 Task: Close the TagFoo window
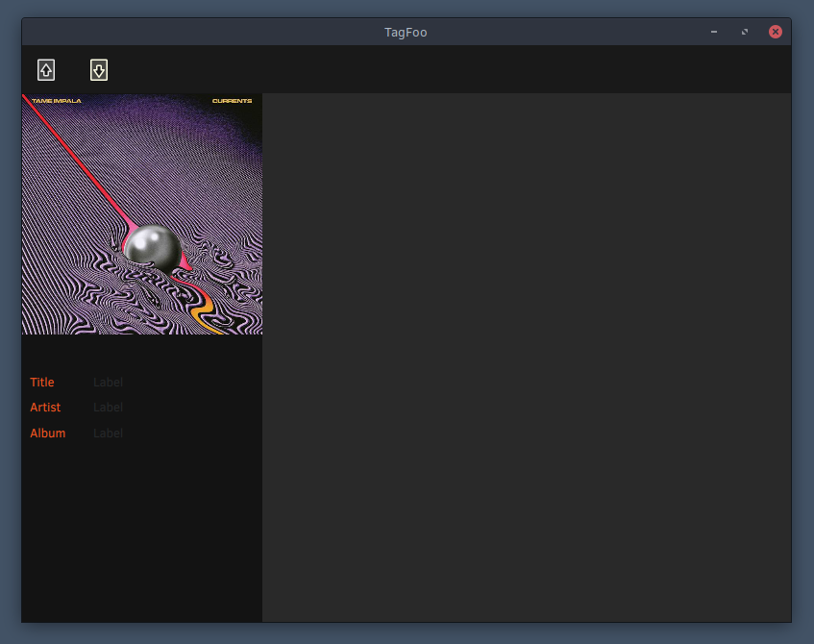point(775,32)
